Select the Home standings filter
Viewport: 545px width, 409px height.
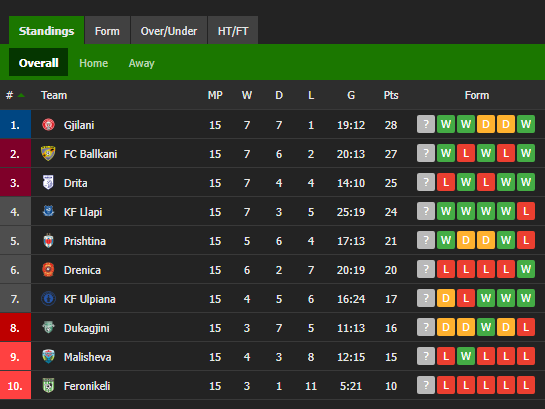(93, 63)
